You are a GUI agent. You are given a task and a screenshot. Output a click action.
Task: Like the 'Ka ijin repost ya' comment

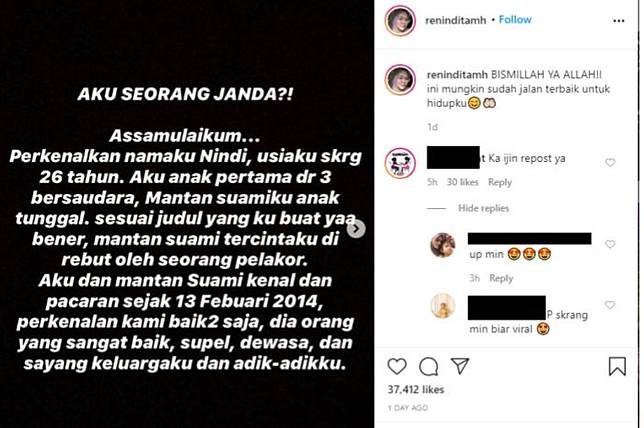[610, 163]
